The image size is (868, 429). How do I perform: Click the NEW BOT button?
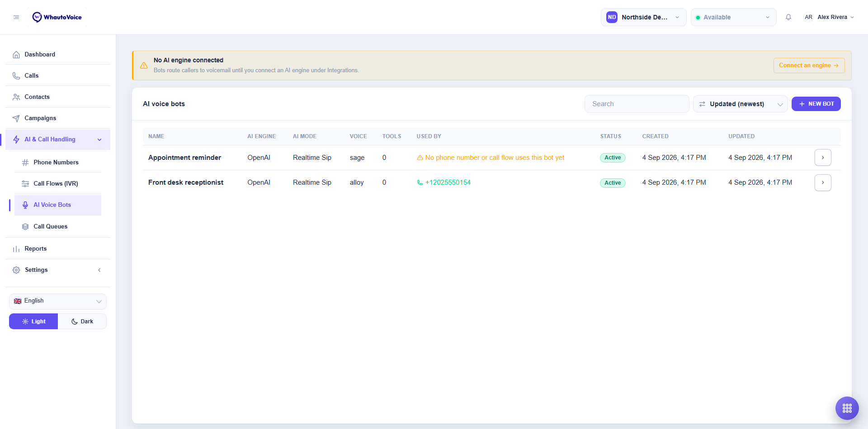point(816,104)
